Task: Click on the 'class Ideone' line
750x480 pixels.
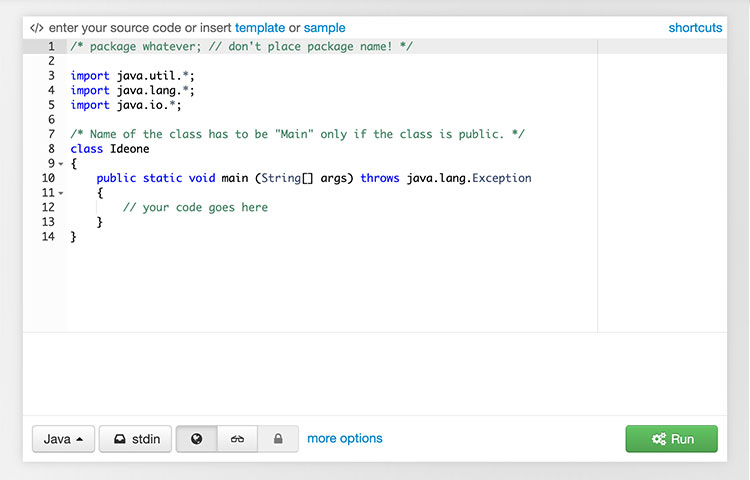Action: pyautogui.click(x=110, y=149)
